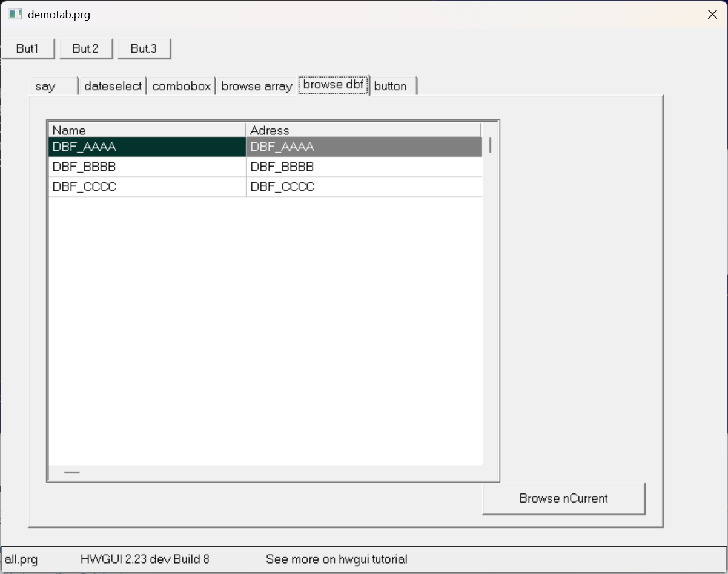The width and height of the screenshot is (728, 574).
Task: Click the But.2 button
Action: pyautogui.click(x=85, y=49)
